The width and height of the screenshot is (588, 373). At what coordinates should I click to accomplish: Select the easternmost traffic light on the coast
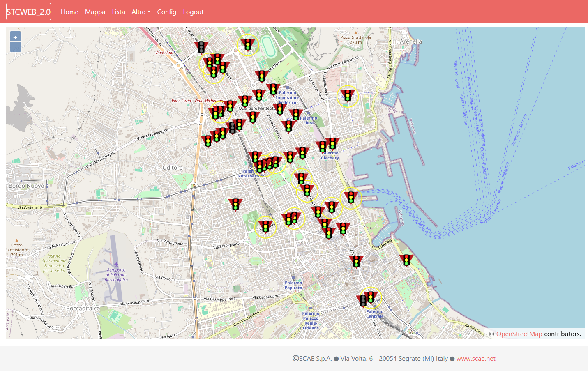click(x=406, y=260)
